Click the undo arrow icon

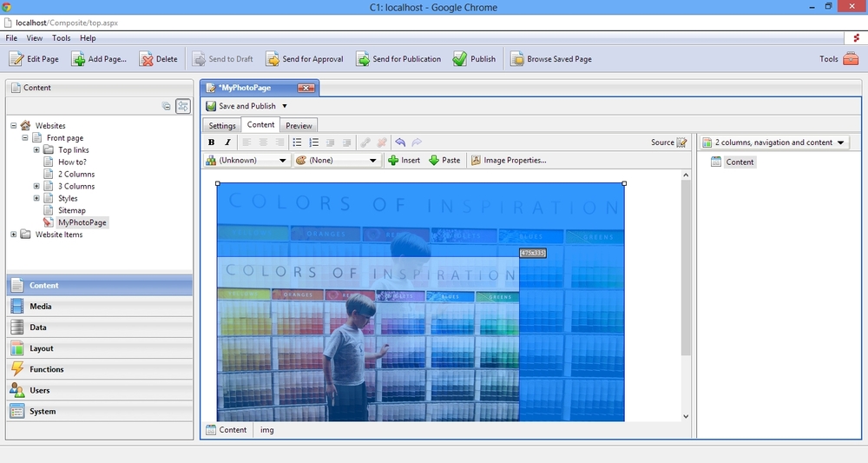[x=400, y=142]
